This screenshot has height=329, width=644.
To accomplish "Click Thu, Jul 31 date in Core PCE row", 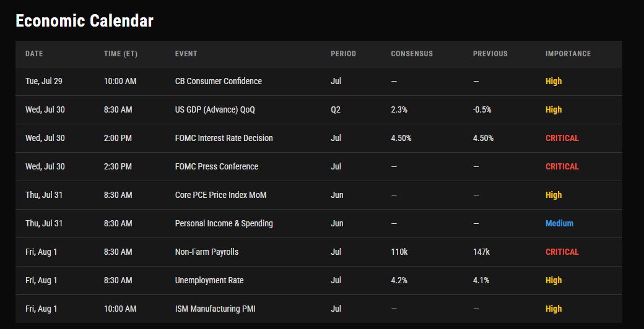I will coord(44,195).
